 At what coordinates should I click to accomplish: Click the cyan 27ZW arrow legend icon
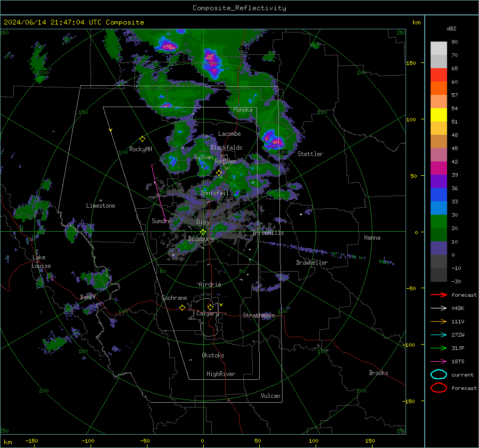[x=439, y=335]
